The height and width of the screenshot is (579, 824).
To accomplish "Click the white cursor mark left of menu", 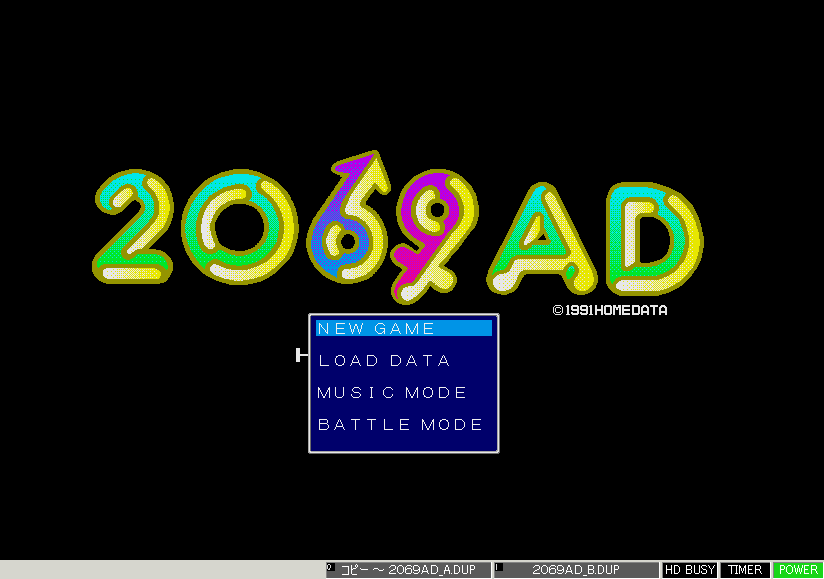I will tap(301, 355).
